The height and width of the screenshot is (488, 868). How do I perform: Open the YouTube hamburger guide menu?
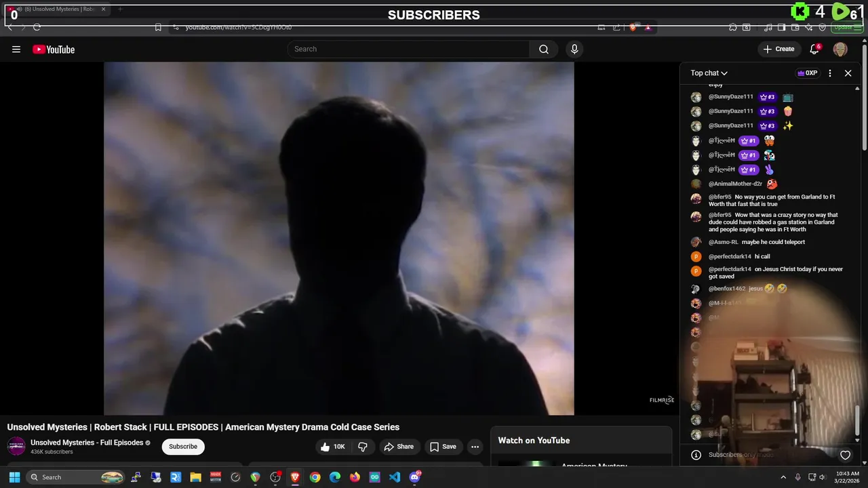(16, 49)
